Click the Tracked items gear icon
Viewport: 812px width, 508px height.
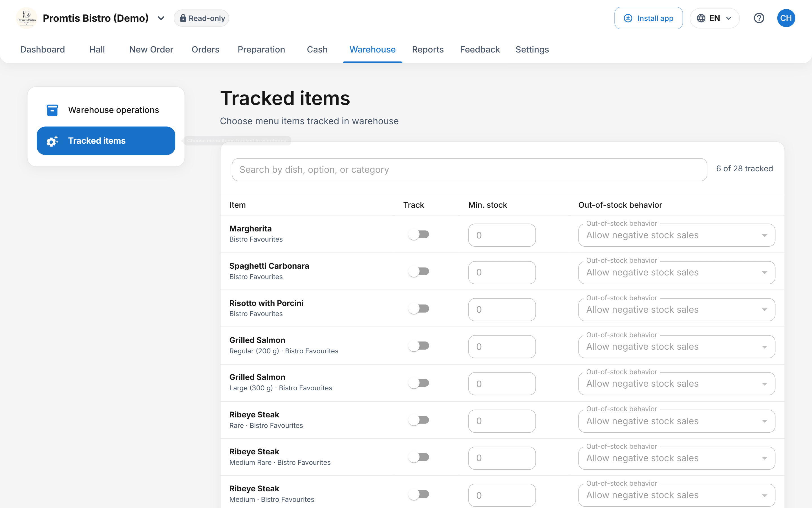pos(52,141)
